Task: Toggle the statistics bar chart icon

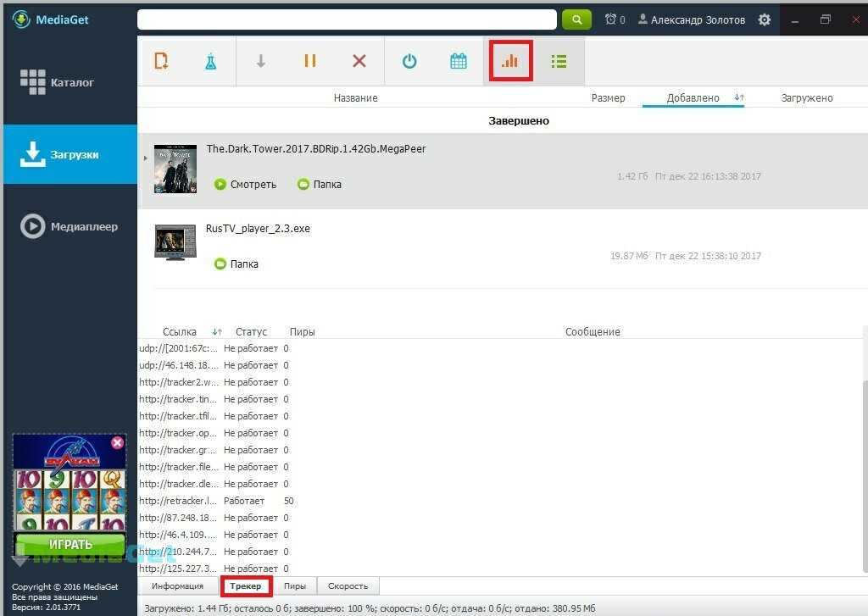Action: click(x=509, y=61)
